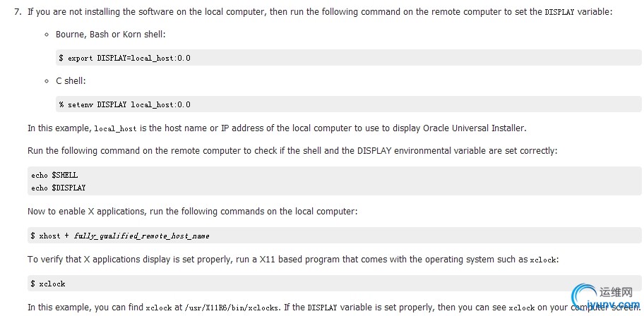This screenshot has height=316, width=644.
Task: Click the bullet before Bourne, Bash or Korn shell
Action: click(47, 35)
